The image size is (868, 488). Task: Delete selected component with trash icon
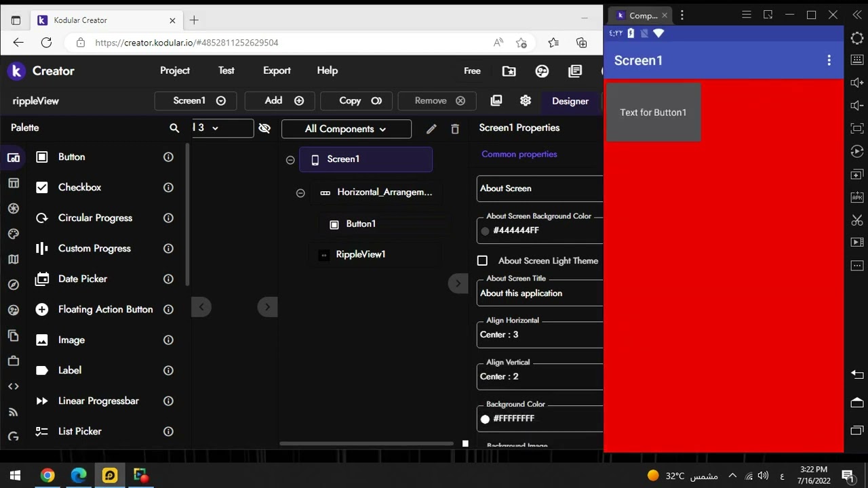click(x=455, y=129)
